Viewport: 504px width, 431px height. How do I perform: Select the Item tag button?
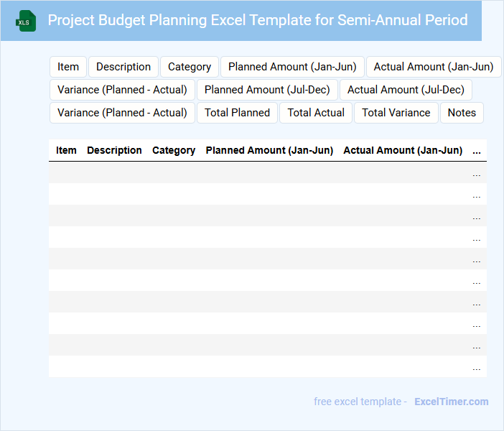click(x=68, y=67)
